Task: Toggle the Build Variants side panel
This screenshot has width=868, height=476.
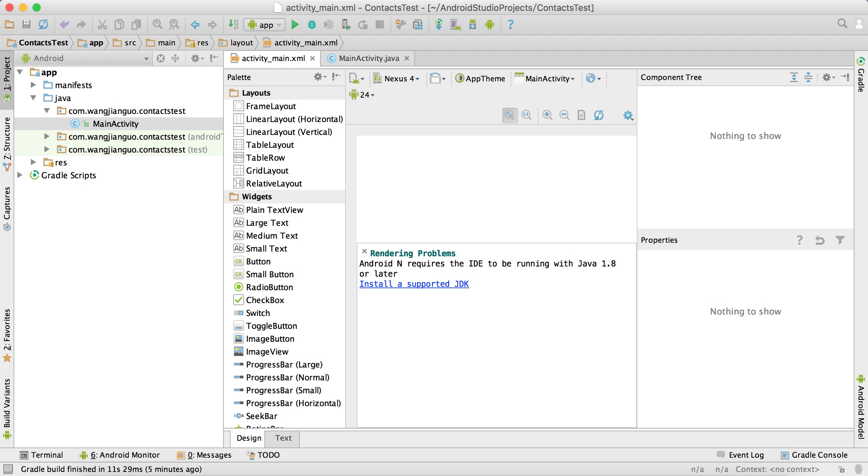Action: (7, 409)
